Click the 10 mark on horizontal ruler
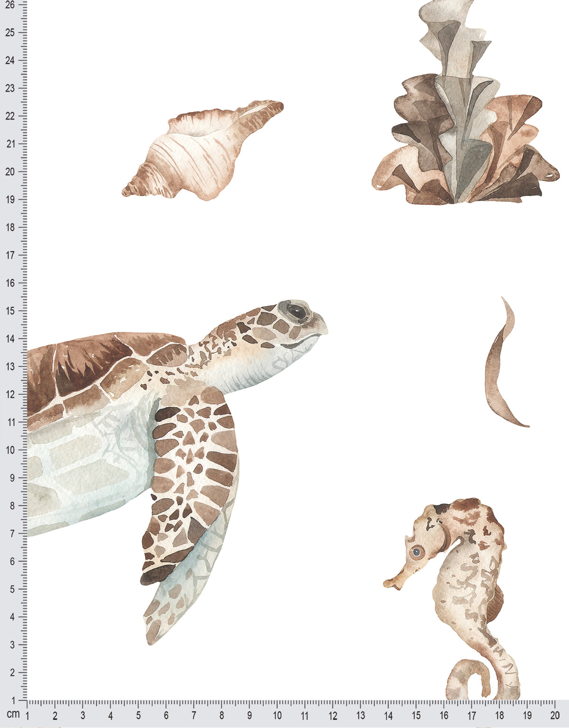 coord(277,715)
